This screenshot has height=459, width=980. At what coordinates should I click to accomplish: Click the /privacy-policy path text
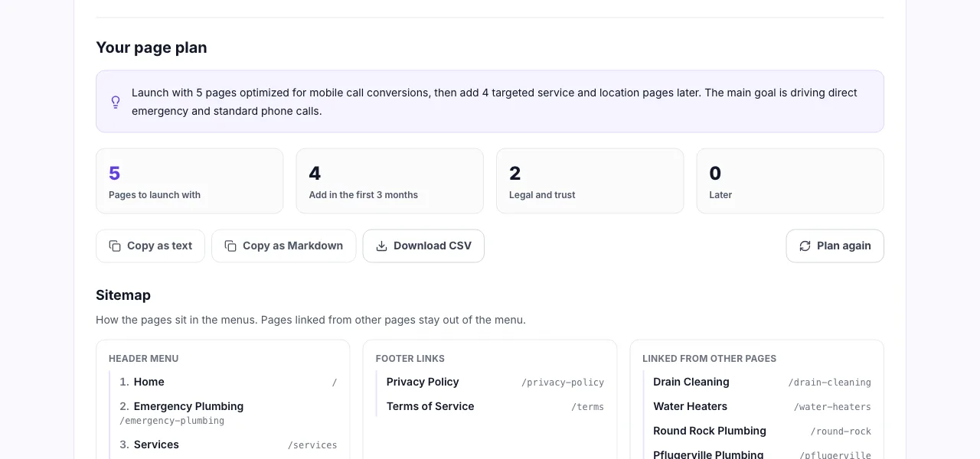(563, 382)
